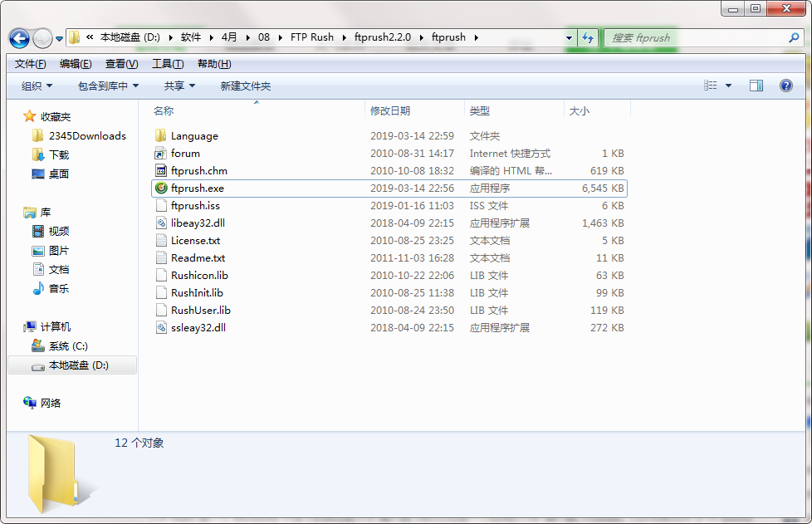Expand the 共享 dropdown
Image resolution: width=812 pixels, height=524 pixels.
coord(179,86)
